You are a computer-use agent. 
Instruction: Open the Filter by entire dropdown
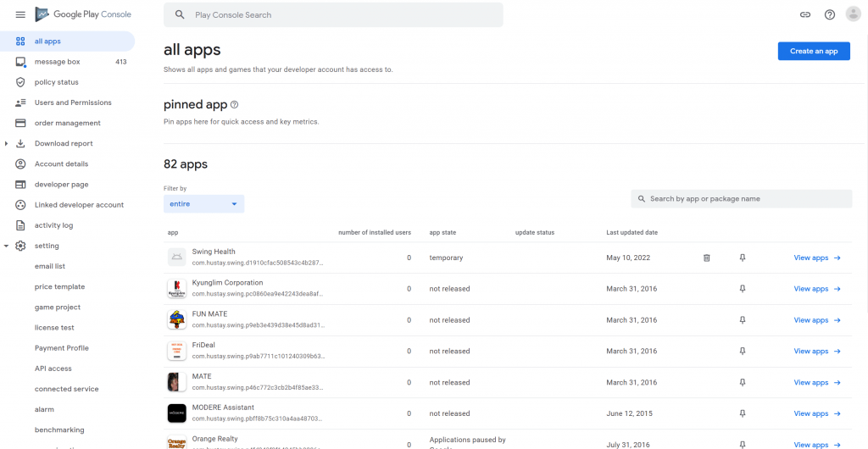coord(203,204)
